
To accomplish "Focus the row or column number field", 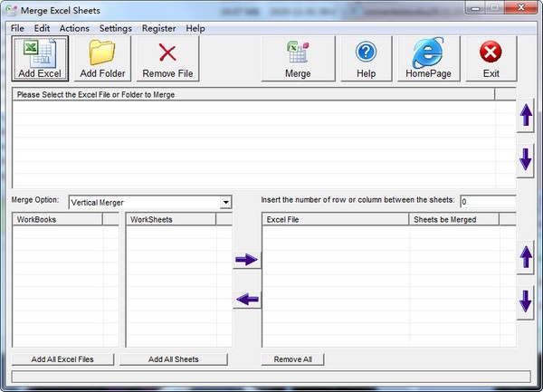I will pyautogui.click(x=487, y=201).
